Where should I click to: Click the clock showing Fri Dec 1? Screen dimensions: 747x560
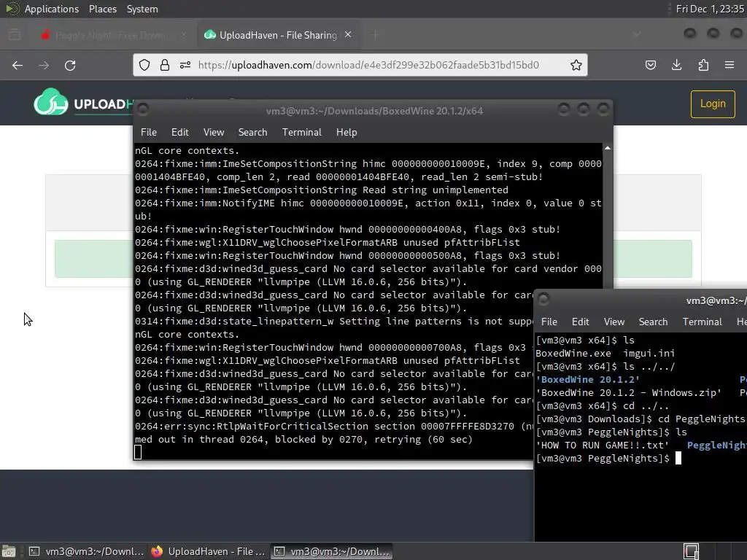tap(709, 9)
